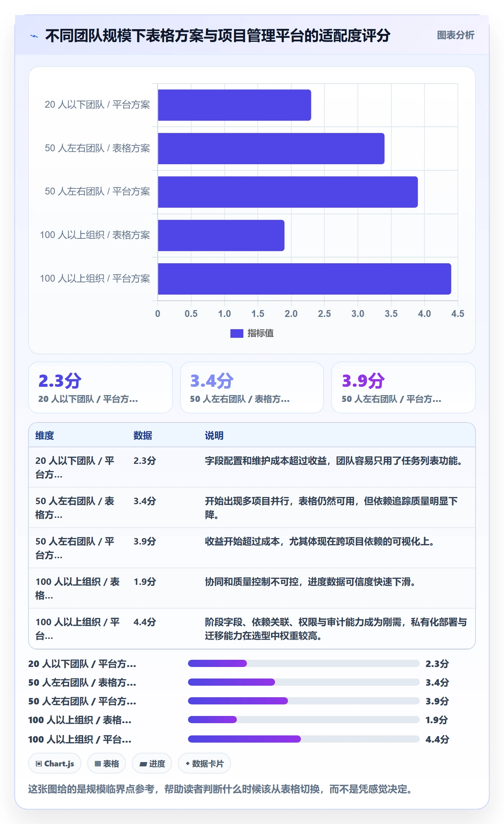This screenshot has width=504, height=824.
Task: Select the 数据卡片 tag chip
Action: (204, 763)
